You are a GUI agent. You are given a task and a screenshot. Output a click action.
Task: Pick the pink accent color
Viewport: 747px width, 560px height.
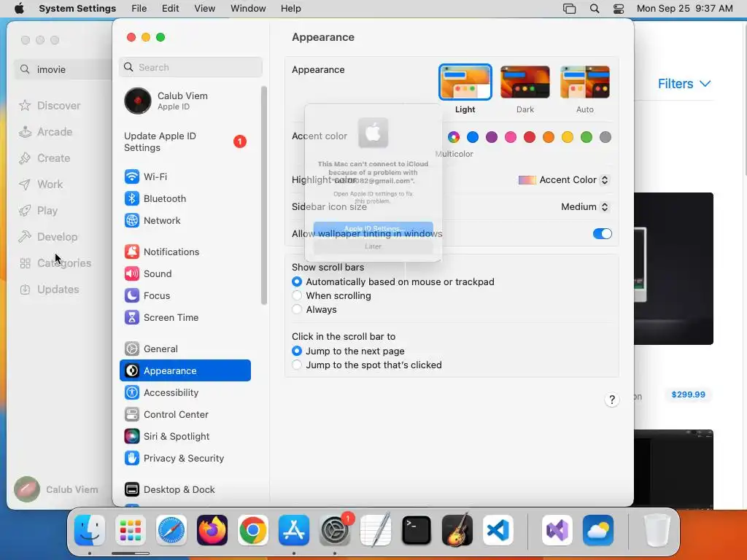[510, 137]
